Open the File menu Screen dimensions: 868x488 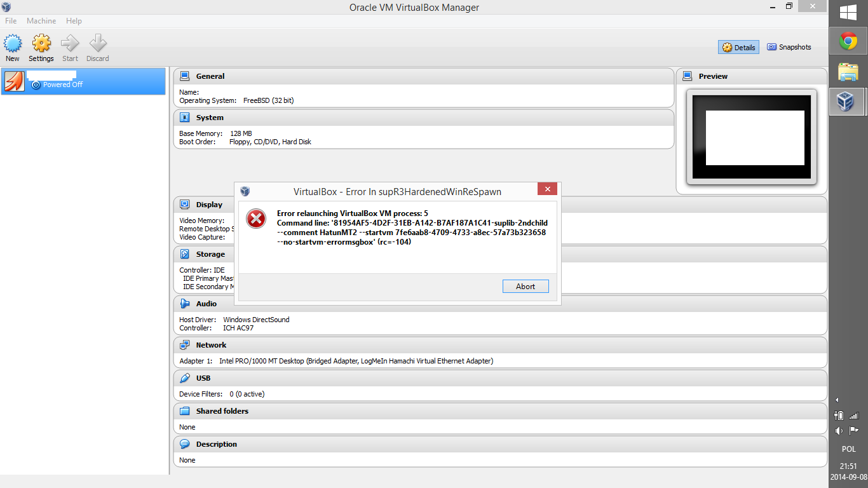pyautogui.click(x=11, y=21)
